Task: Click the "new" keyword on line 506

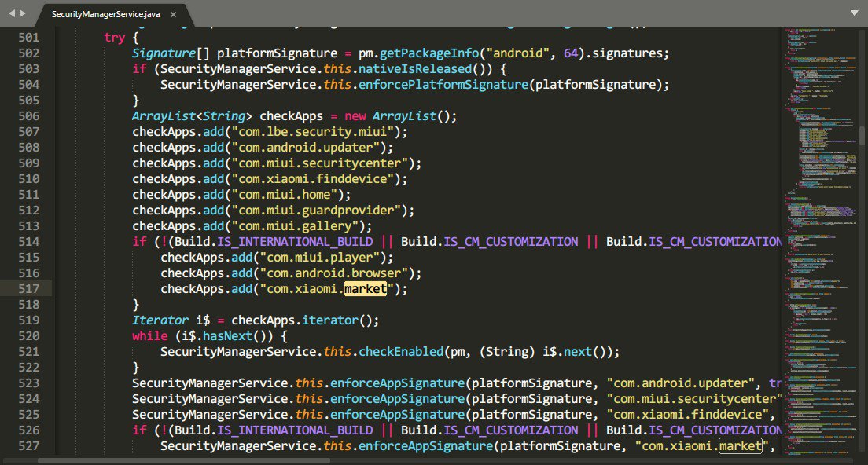Action: click(355, 116)
